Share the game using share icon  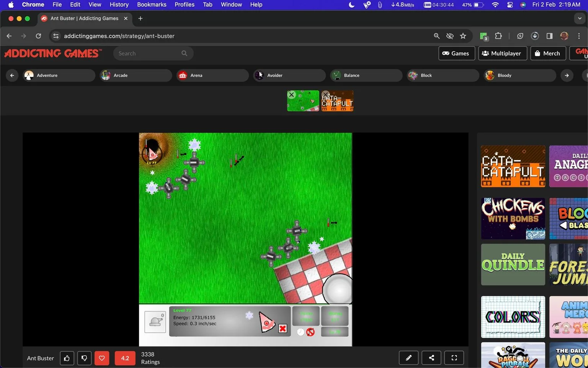(x=431, y=358)
